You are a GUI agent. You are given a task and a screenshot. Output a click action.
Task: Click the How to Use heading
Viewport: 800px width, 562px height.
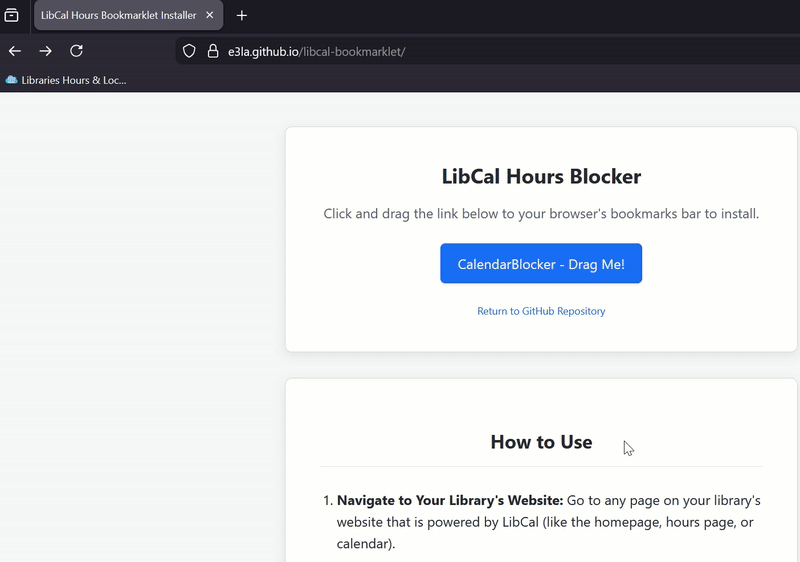[x=541, y=442]
